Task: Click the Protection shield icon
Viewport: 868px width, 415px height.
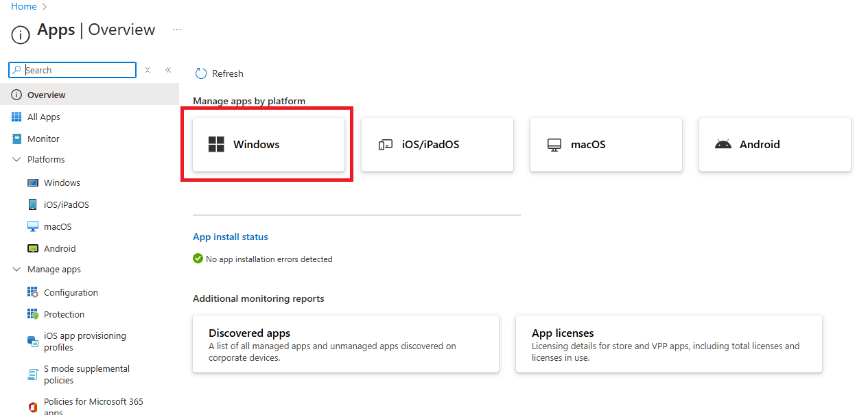Action: [x=33, y=314]
